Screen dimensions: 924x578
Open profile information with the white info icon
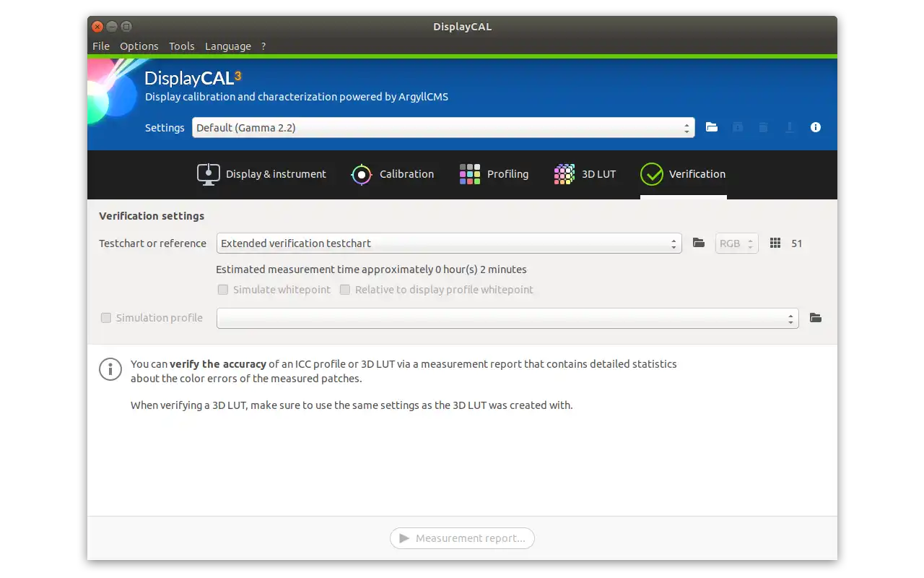[816, 127]
